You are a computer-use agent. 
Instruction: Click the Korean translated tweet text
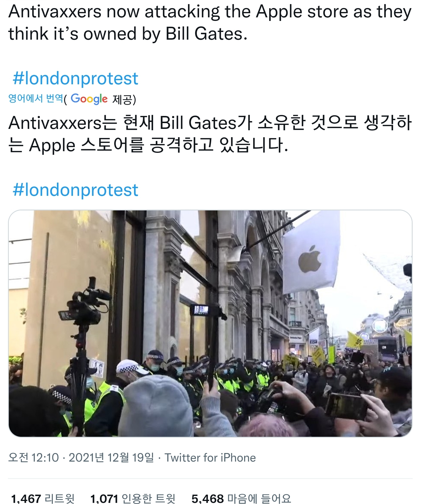pyautogui.click(x=210, y=134)
